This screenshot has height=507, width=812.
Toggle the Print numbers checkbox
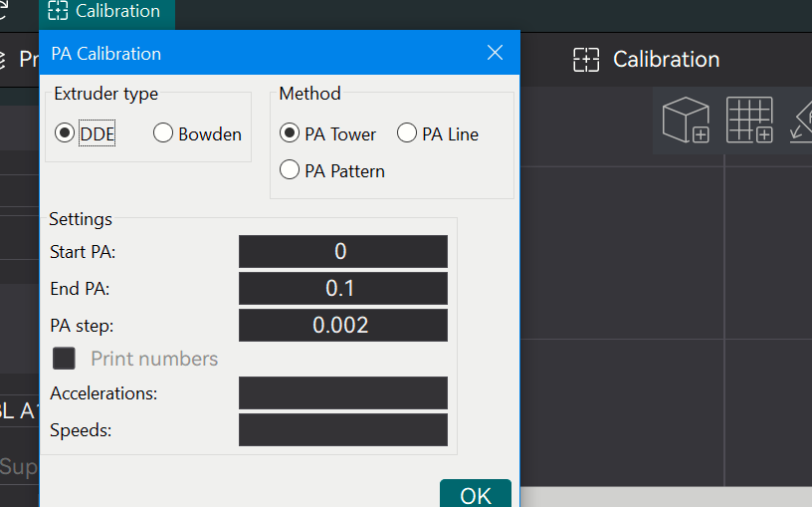tap(64, 359)
